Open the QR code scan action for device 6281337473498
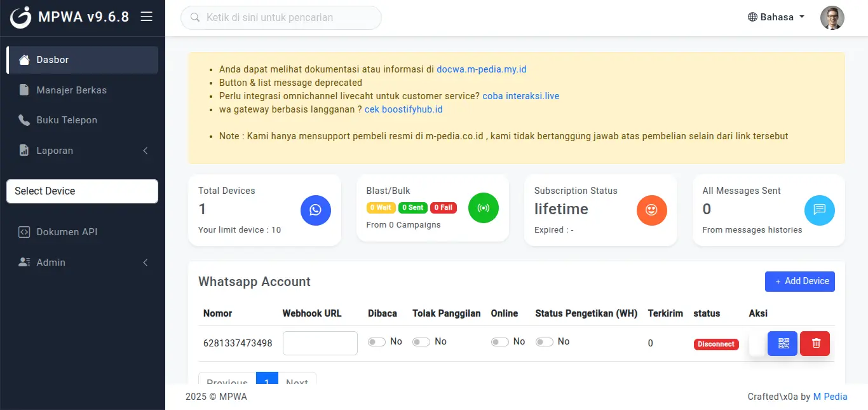Screen dimensions: 868x410 (782, 343)
